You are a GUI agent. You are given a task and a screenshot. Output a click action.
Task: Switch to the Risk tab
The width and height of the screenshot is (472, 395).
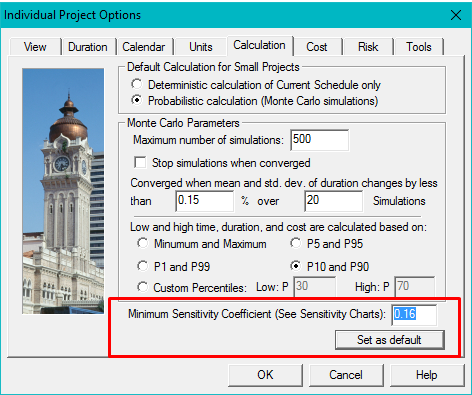pos(368,47)
